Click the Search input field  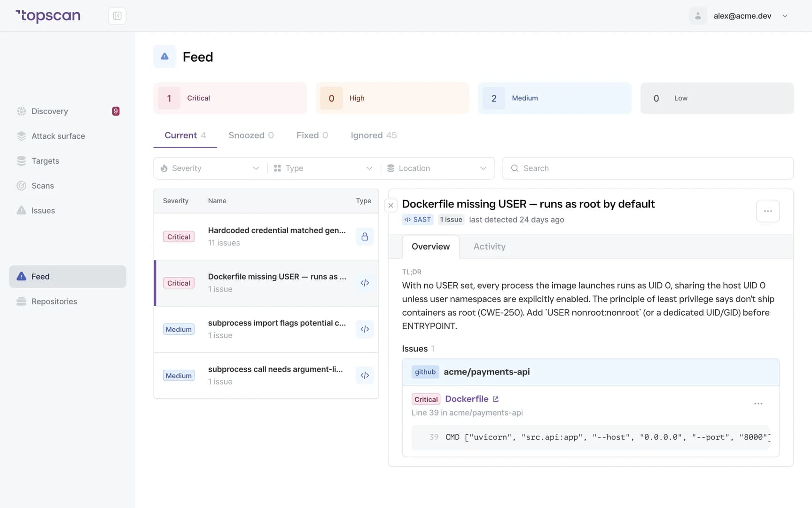[648, 168]
